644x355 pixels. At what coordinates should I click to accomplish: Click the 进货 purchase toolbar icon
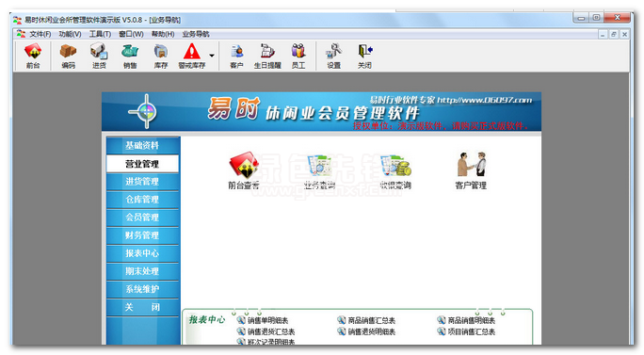(99, 56)
